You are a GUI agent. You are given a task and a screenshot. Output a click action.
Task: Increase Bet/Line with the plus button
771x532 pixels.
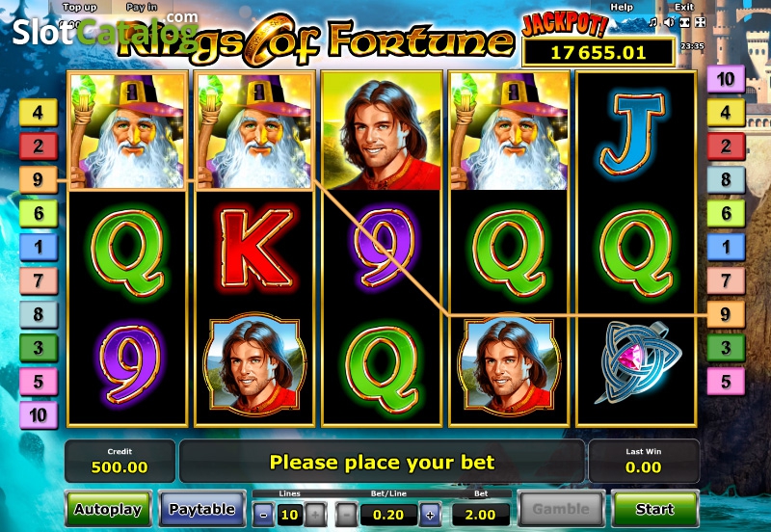point(430,516)
